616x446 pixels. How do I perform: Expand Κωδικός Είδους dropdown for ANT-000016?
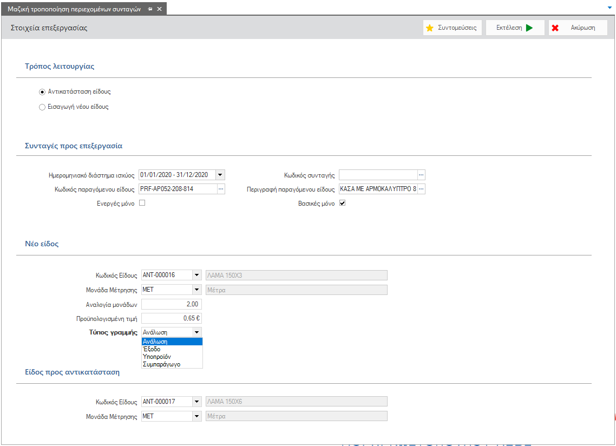coord(197,275)
